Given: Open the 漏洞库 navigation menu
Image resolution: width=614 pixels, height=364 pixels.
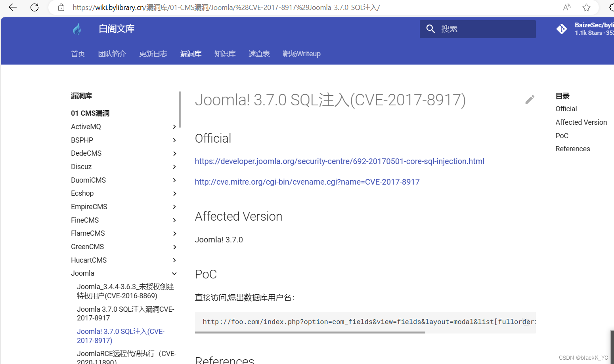Looking at the screenshot, I should tap(191, 53).
